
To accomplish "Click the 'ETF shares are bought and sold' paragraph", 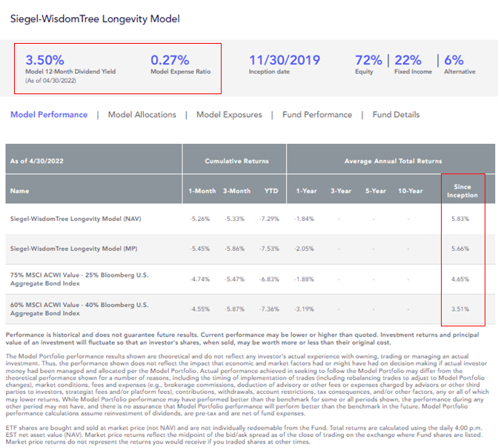I will click(244, 435).
